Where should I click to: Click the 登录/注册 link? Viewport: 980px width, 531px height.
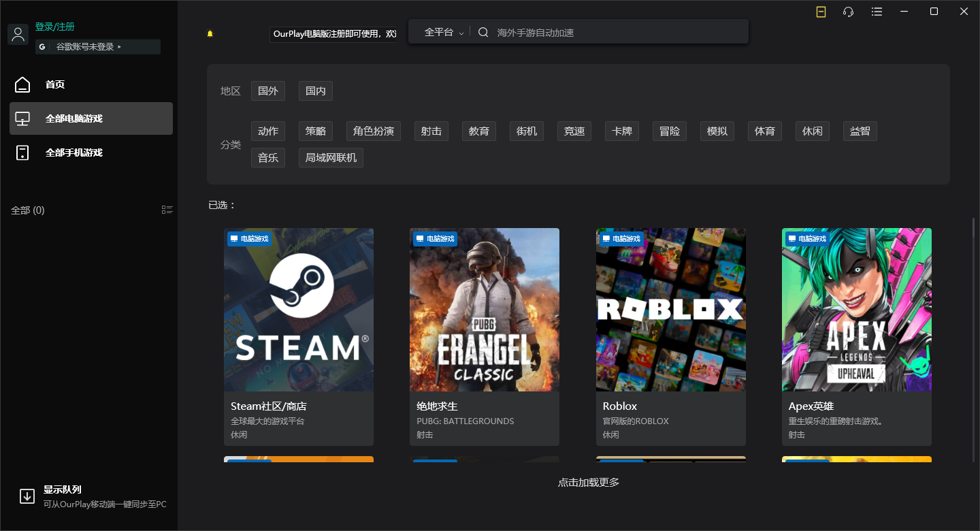pos(53,27)
